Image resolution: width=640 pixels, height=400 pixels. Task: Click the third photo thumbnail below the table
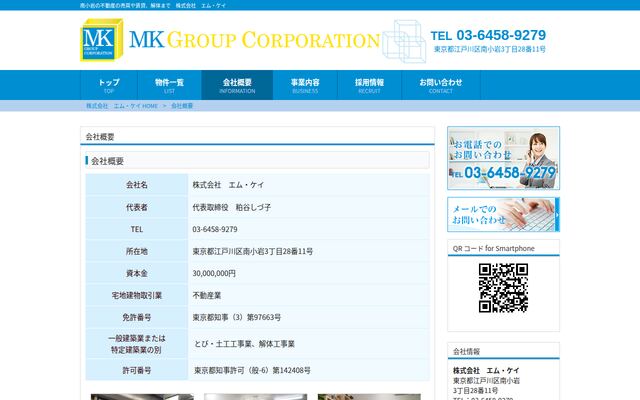point(369,397)
